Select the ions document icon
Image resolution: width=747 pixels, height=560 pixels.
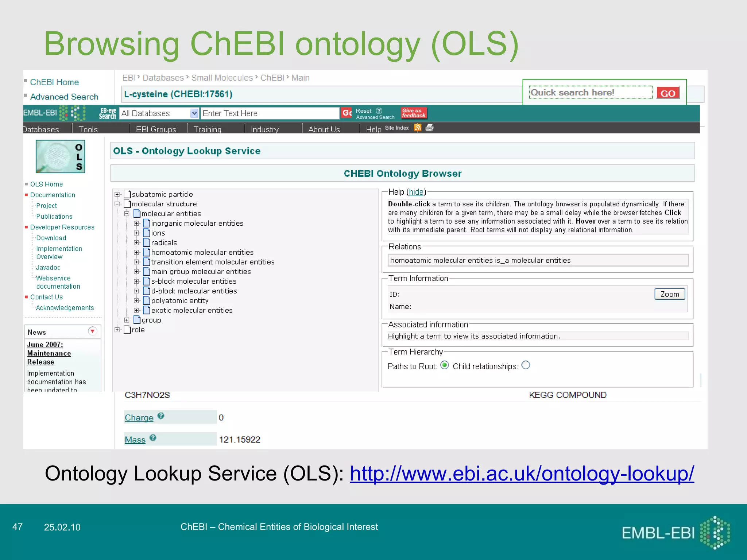coord(147,233)
